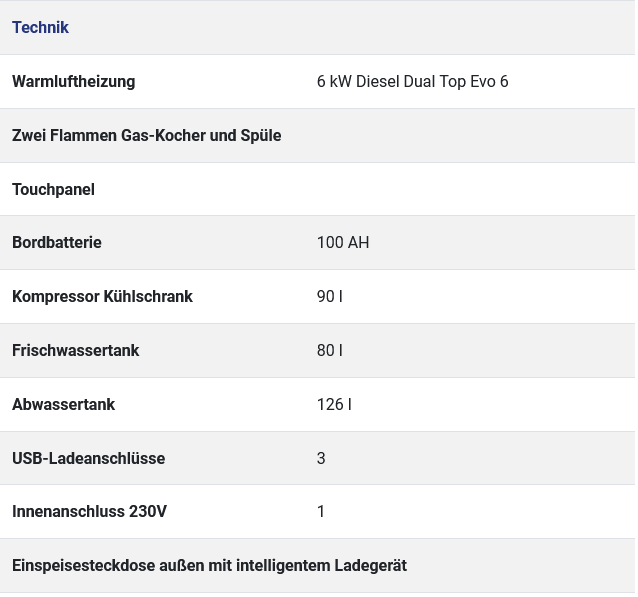This screenshot has height=597, width=638.
Task: Click the USB port count value 3
Action: (321, 458)
